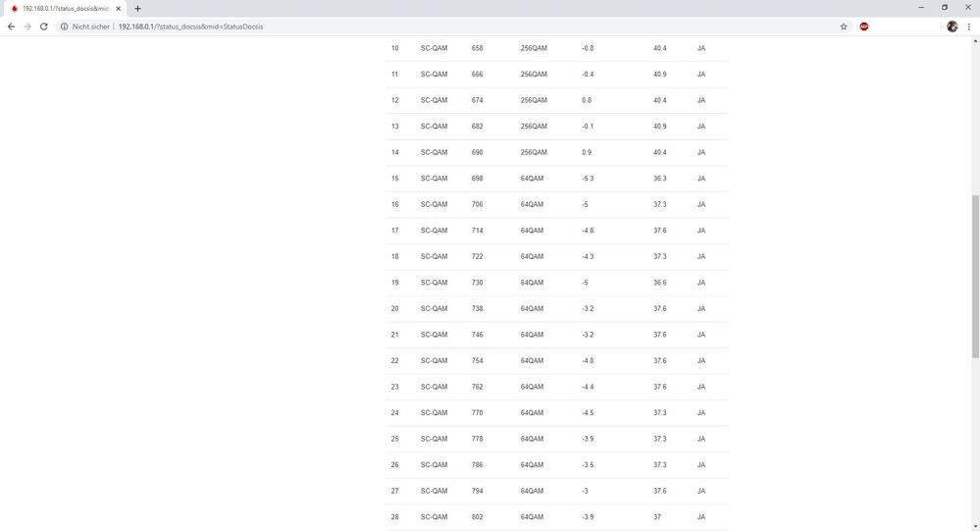Click frequency value 706
Viewport: 980px width, 531px height.
(x=478, y=204)
